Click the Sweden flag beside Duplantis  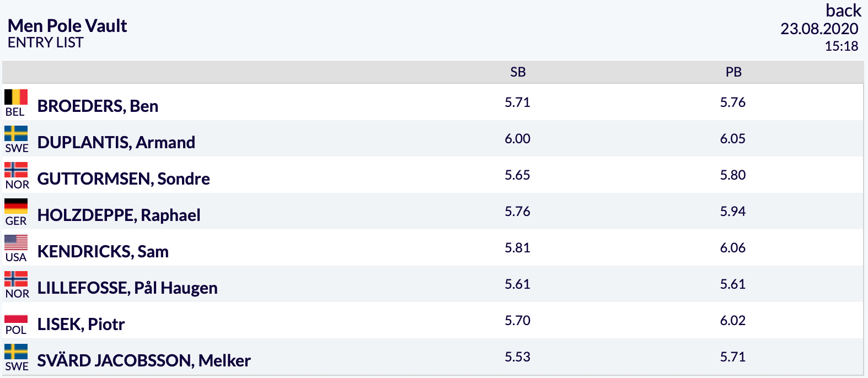(x=16, y=133)
